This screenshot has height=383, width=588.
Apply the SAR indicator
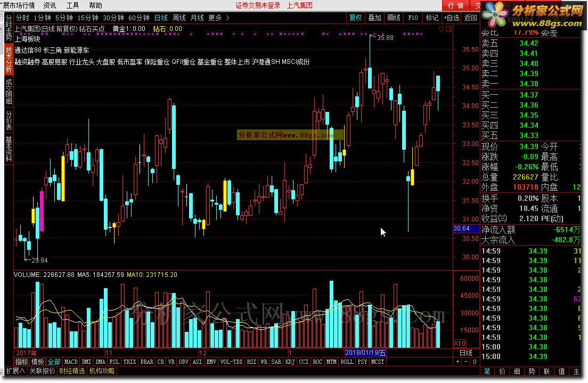tap(276, 362)
